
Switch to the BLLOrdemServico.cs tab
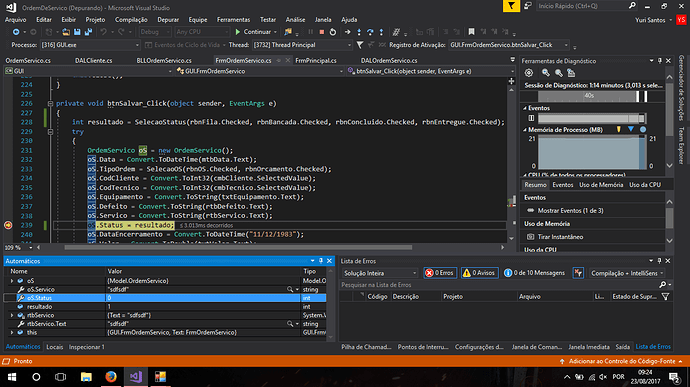coord(164,60)
